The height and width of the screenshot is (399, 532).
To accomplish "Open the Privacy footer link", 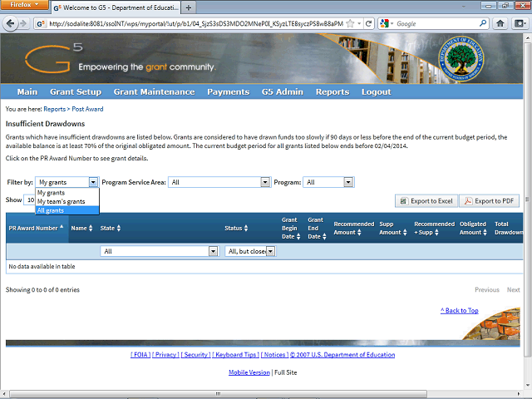I will [165, 355].
